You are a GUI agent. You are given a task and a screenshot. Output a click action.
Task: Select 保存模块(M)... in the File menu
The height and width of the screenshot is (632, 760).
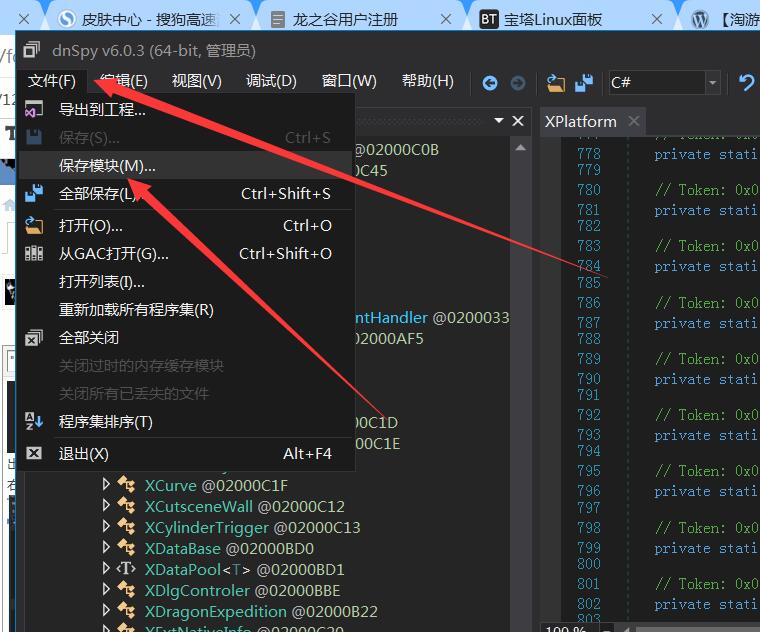107,166
